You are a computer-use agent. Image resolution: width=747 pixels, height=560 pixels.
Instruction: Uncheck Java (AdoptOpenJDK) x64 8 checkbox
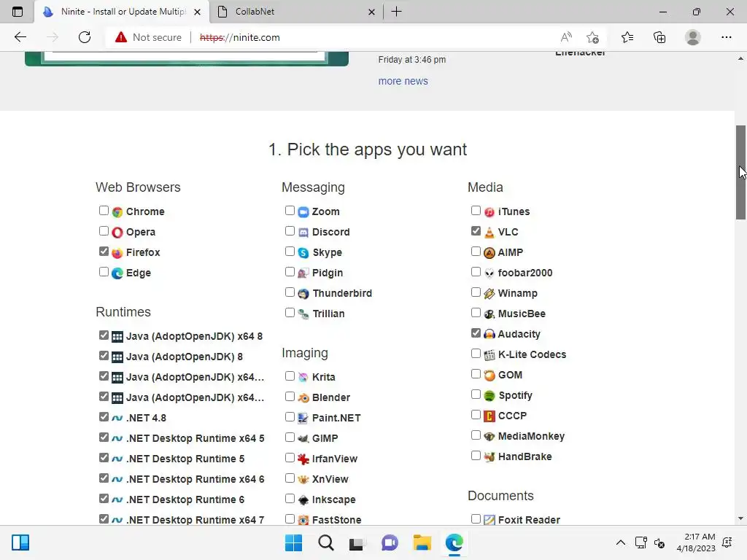(x=104, y=335)
